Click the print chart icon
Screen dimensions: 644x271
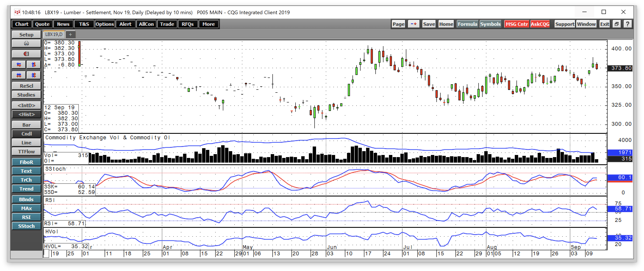tap(26, 43)
